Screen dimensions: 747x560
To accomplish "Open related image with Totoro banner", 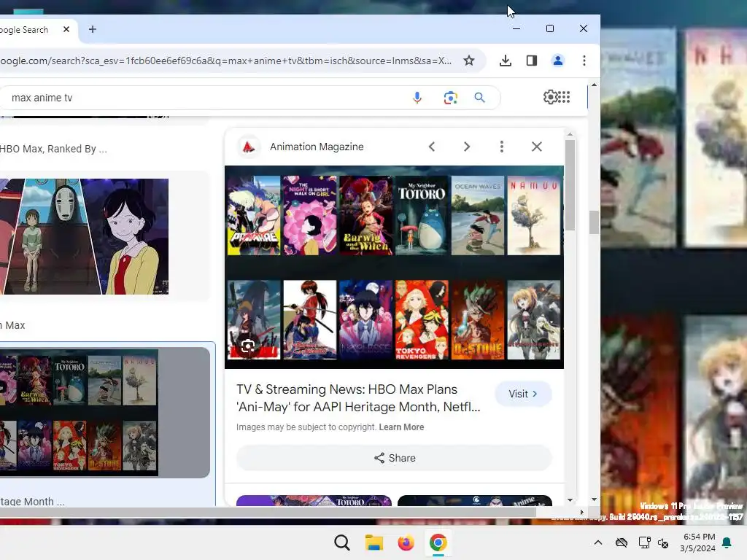I will coord(314,500).
